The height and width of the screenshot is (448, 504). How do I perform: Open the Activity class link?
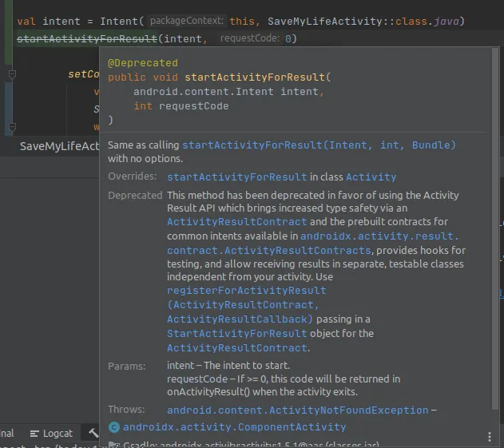(371, 176)
